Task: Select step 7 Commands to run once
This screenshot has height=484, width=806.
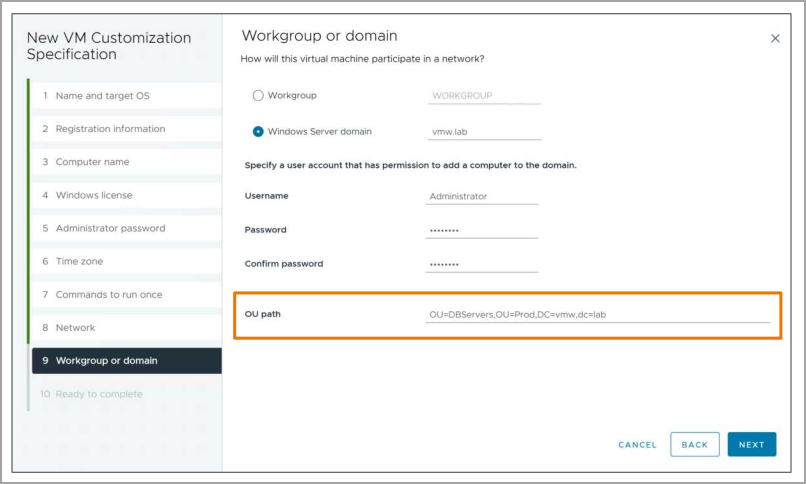Action: 126,294
